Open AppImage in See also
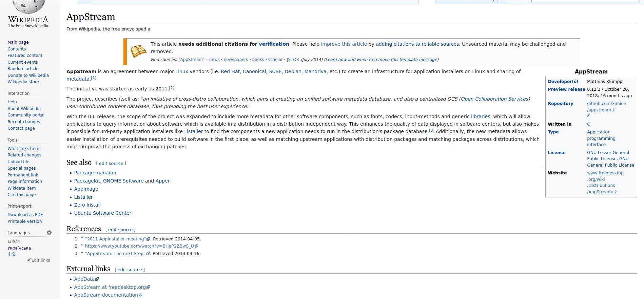 [x=86, y=189]
